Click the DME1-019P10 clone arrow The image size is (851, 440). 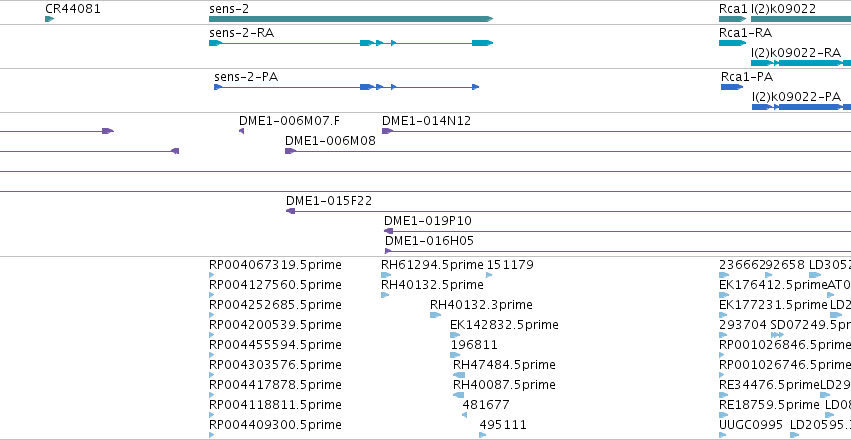coord(388,231)
